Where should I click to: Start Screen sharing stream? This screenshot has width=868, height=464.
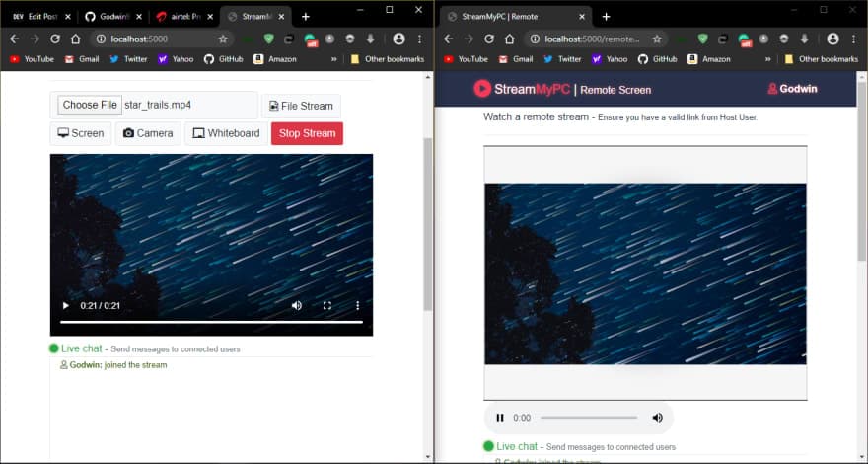[x=80, y=133]
